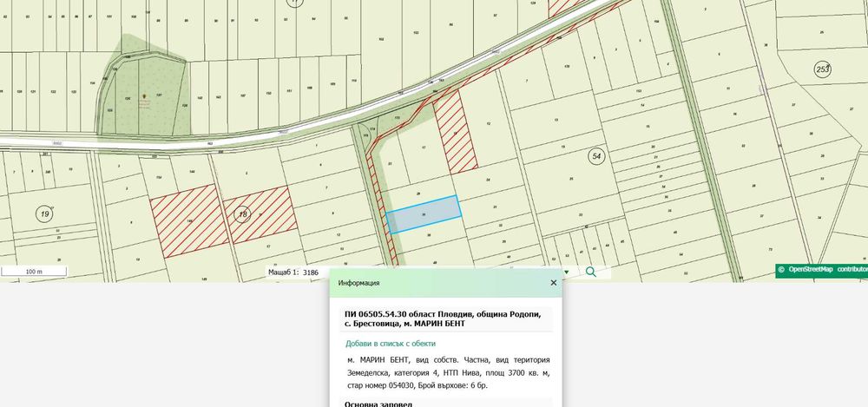Close the Информация popup
This screenshot has height=407, width=868.
553,282
